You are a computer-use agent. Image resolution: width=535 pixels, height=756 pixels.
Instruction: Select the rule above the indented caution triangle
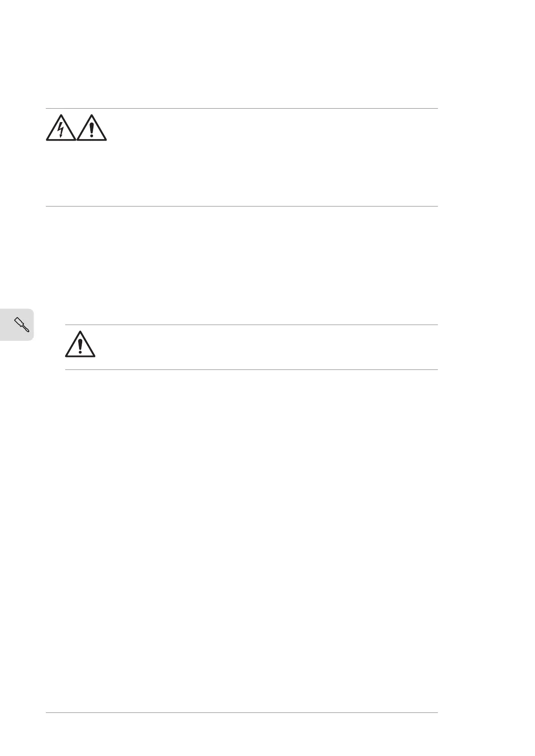252,325
